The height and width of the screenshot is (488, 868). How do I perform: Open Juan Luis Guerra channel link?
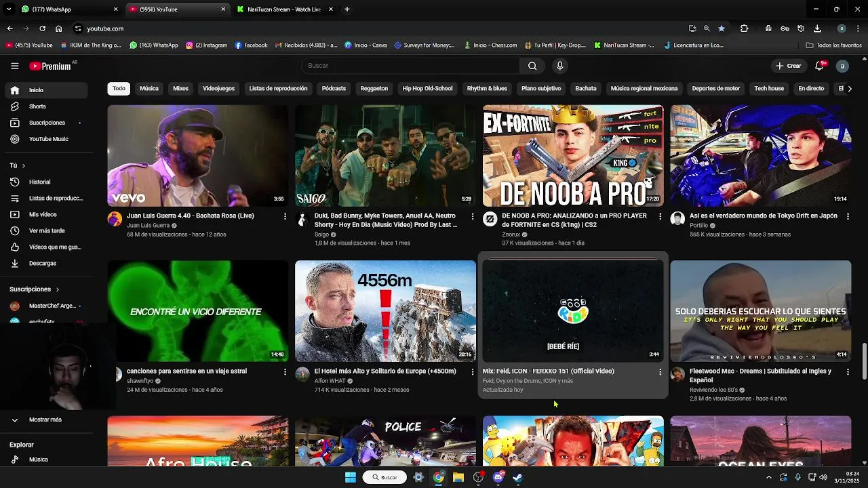[x=148, y=226]
